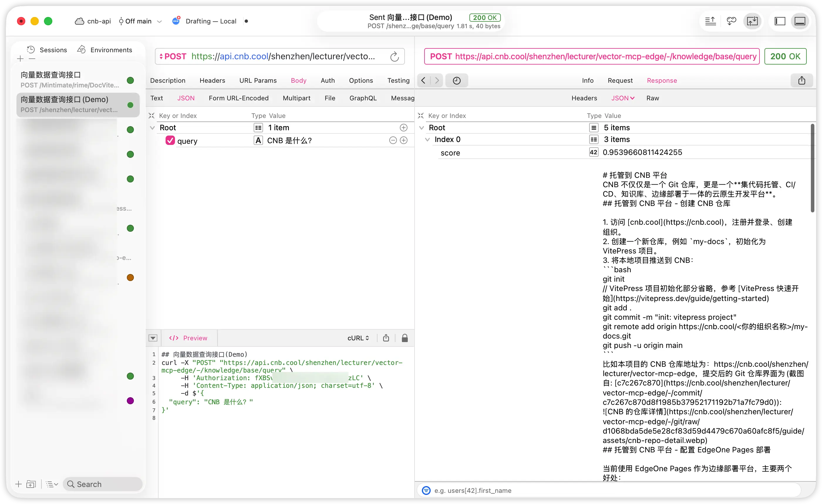Click the import-export layout icon in toolbar
This screenshot has height=504, width=822.
click(752, 21)
